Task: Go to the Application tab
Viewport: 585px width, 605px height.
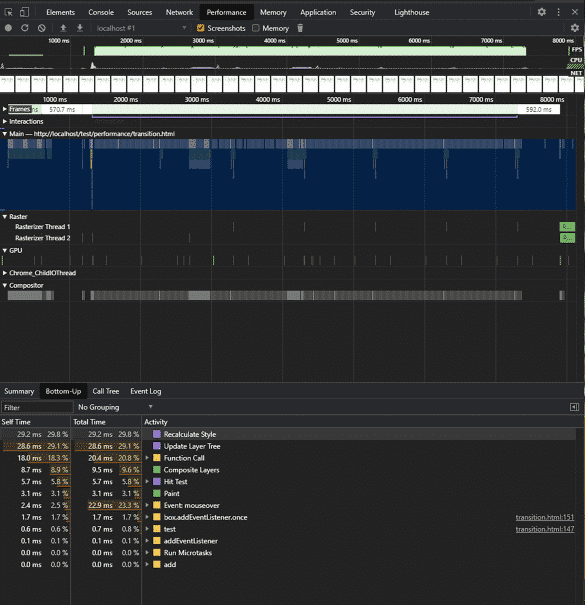Action: (x=318, y=12)
